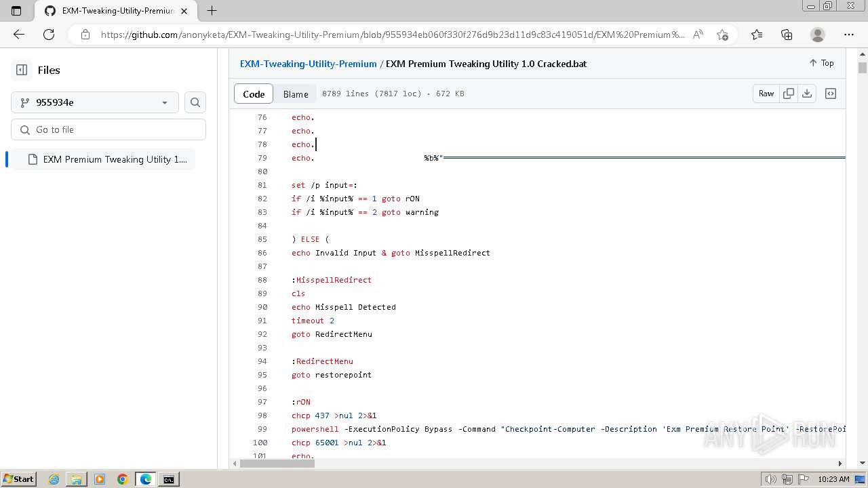
Task: Click the Windows Start button
Action: pos(18,479)
